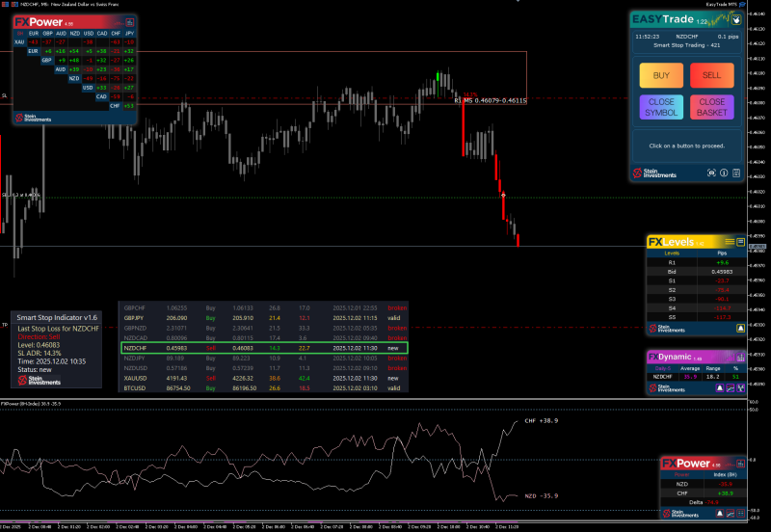Select the NZDJPY row in Smart Stop table
Viewport: 771px width, 532px height.
tap(264, 358)
